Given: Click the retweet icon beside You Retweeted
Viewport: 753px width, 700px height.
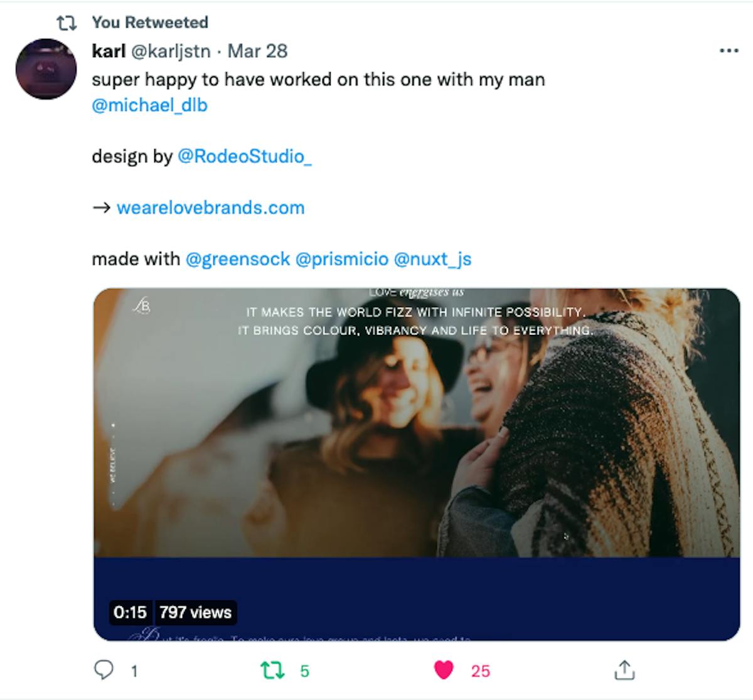Looking at the screenshot, I should coord(67,23).
